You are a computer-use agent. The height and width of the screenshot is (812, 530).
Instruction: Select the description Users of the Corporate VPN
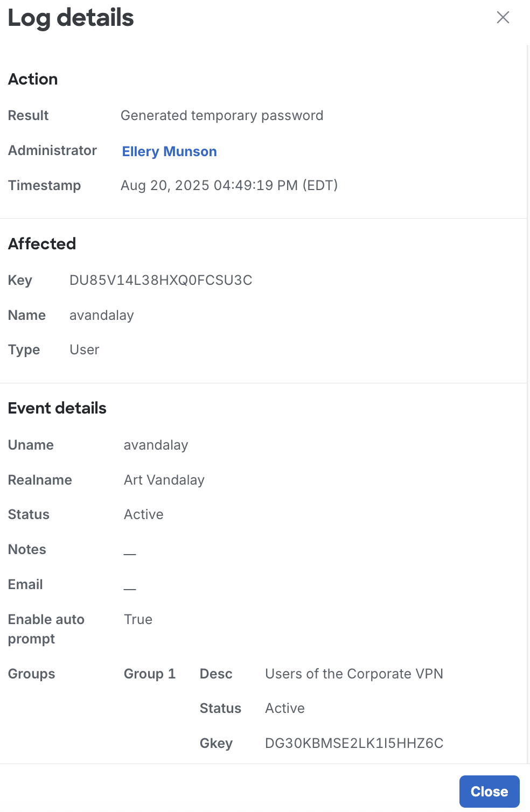tap(353, 674)
